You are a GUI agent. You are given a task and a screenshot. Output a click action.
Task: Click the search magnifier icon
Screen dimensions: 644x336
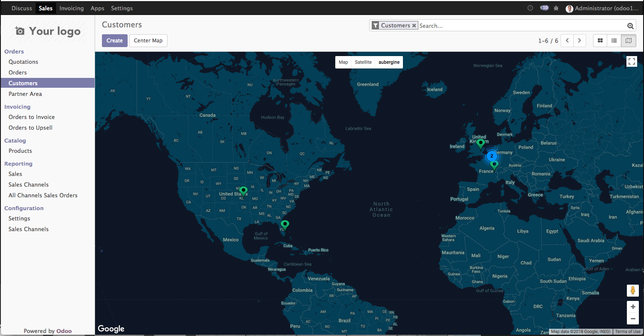click(630, 26)
